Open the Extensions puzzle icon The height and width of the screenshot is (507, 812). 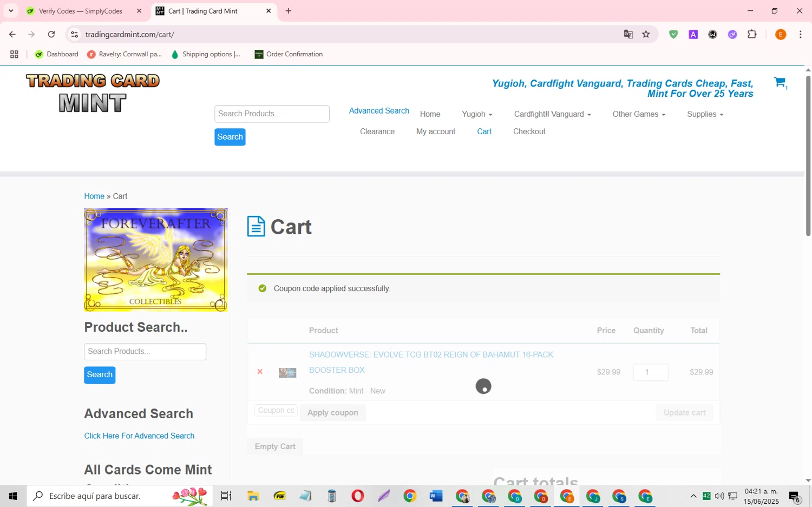[x=752, y=34]
